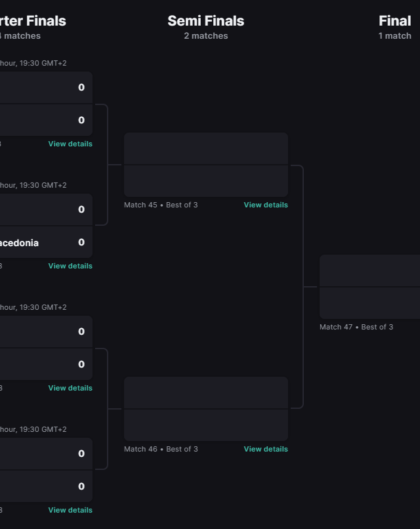Click the Semi Finals round heading

[205, 21]
